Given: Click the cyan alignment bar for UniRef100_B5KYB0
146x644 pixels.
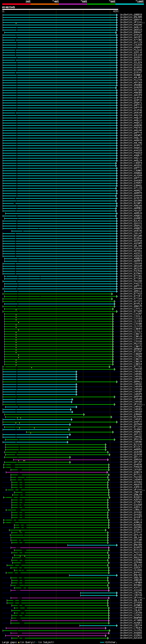Looking at the screenshot, I should (x=93, y=575).
